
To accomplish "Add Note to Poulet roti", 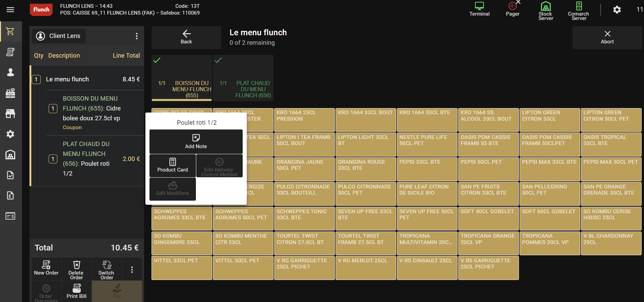I will click(x=196, y=142).
